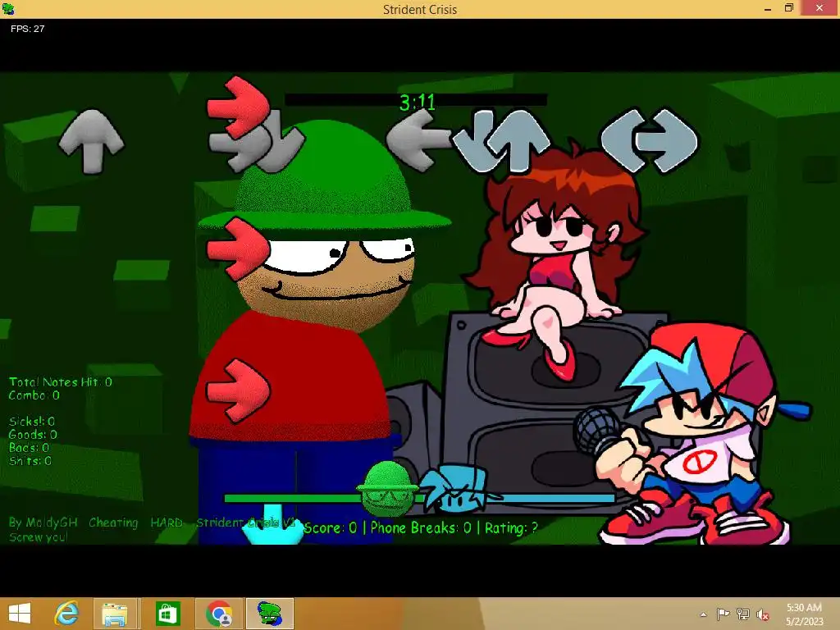Click the FPS: 27 counter
This screenshot has width=840, height=630.
pyautogui.click(x=27, y=29)
